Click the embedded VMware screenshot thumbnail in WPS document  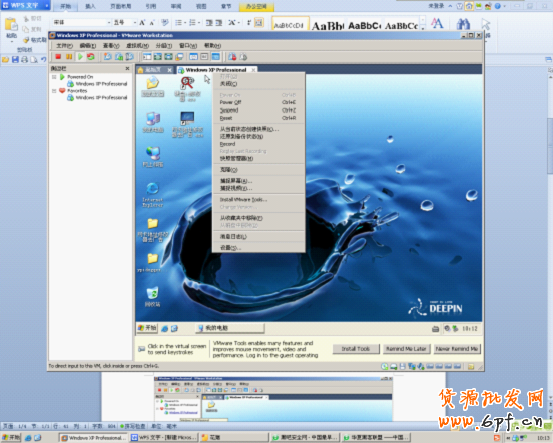pos(273,399)
